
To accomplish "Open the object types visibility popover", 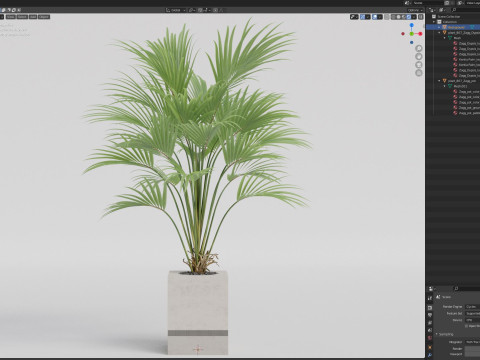I will tap(354, 17).
